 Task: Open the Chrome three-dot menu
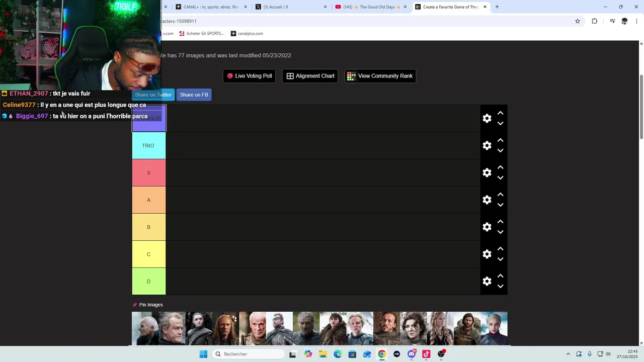tap(636, 21)
